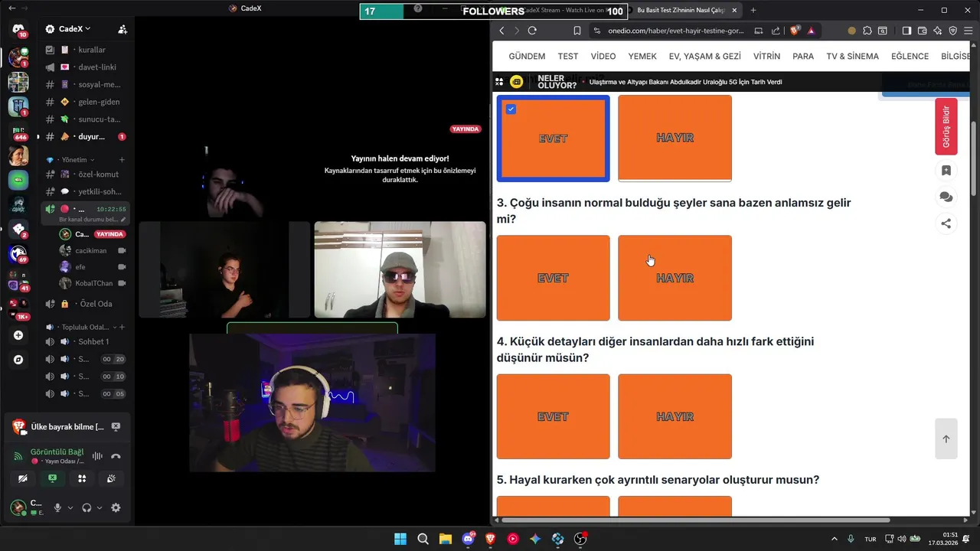Open Windows Start menu

click(x=400, y=539)
